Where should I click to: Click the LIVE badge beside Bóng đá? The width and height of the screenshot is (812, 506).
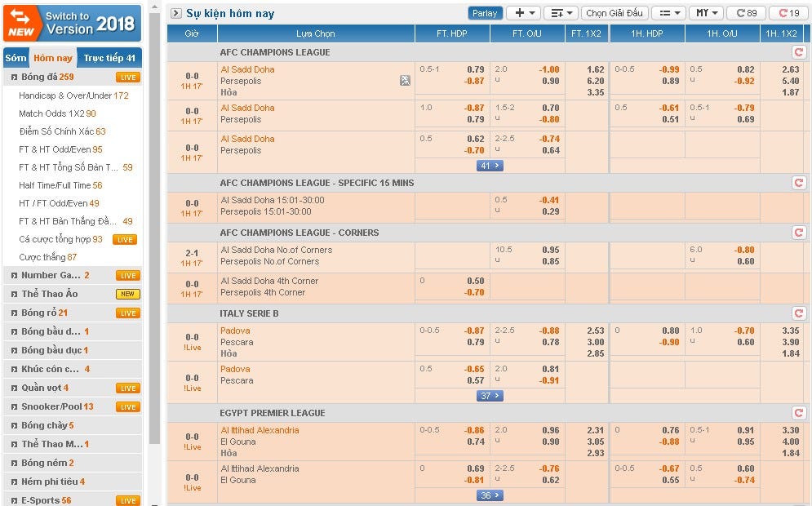click(128, 78)
